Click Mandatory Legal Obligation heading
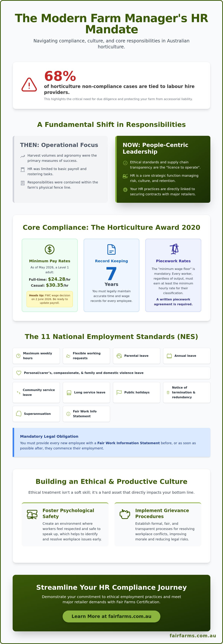 [x=49, y=436]
